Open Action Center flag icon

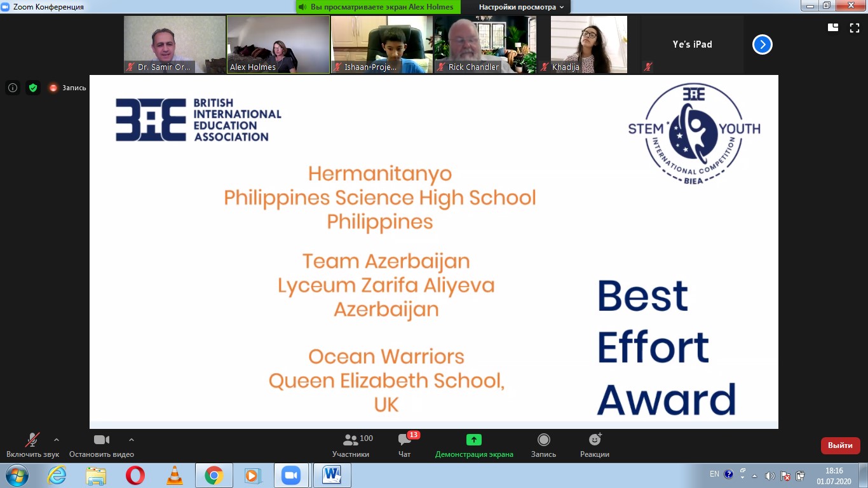[785, 476]
